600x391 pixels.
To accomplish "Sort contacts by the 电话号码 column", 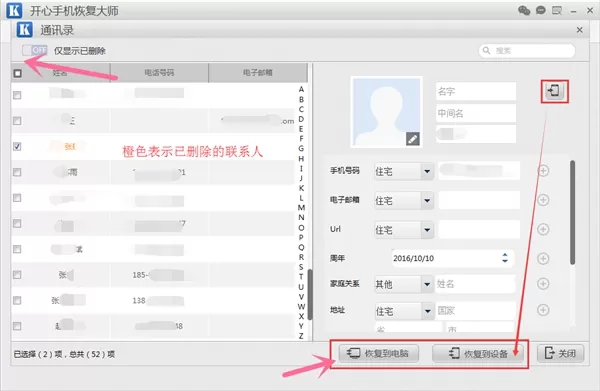I will pos(159,73).
